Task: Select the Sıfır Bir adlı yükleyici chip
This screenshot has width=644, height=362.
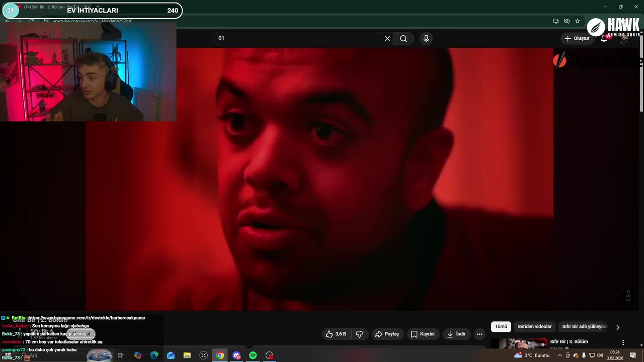Action: click(x=585, y=327)
